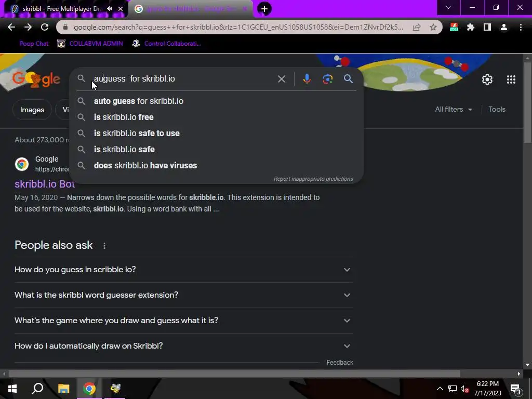Click the bee application taskbar icon
This screenshot has height=399, width=532.
[115, 389]
